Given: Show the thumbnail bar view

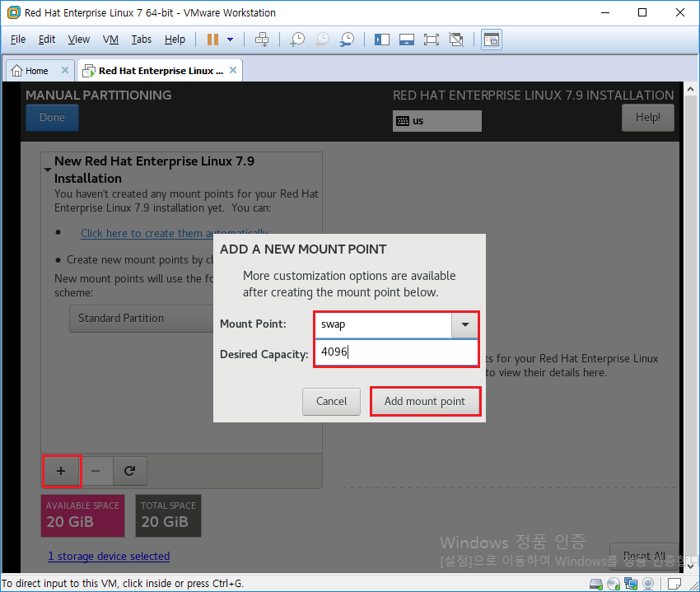Looking at the screenshot, I should [406, 40].
